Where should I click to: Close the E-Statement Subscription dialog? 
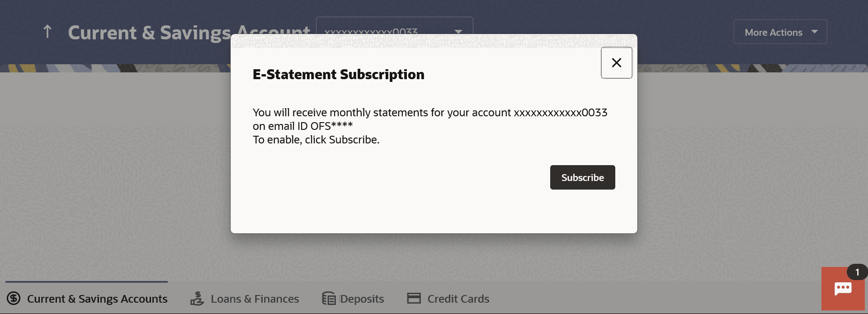point(616,63)
